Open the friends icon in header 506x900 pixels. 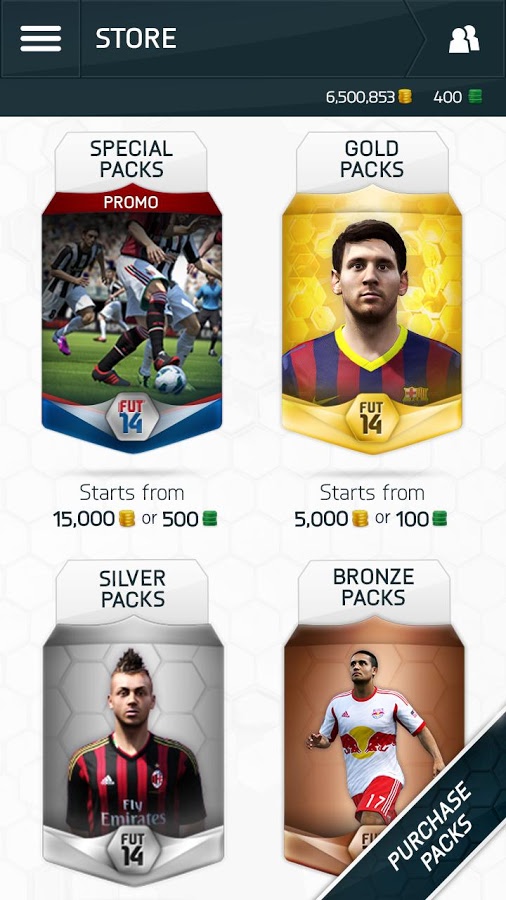464,39
